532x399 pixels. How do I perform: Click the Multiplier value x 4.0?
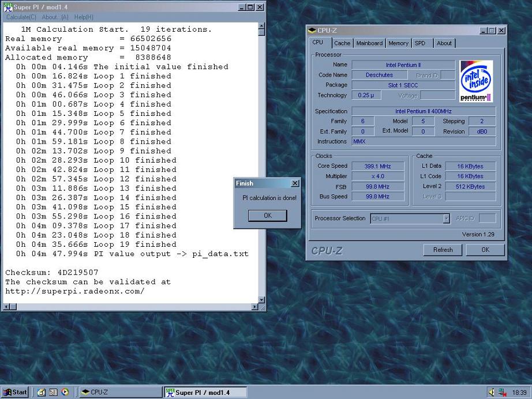(377, 176)
